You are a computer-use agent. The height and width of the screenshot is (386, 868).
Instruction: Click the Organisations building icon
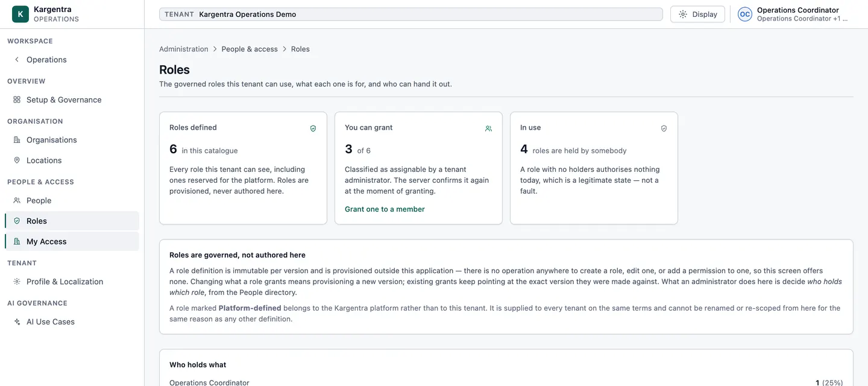coord(17,140)
